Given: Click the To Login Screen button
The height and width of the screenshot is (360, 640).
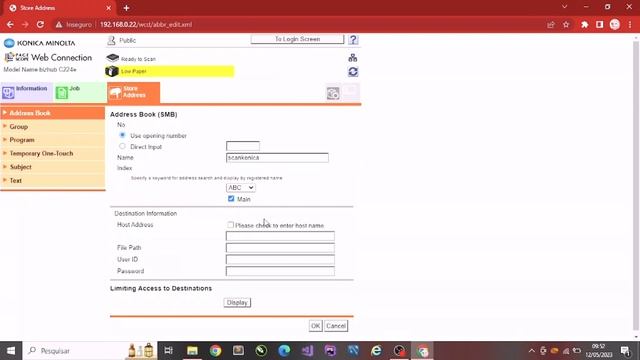Looking at the screenshot, I should (297, 39).
